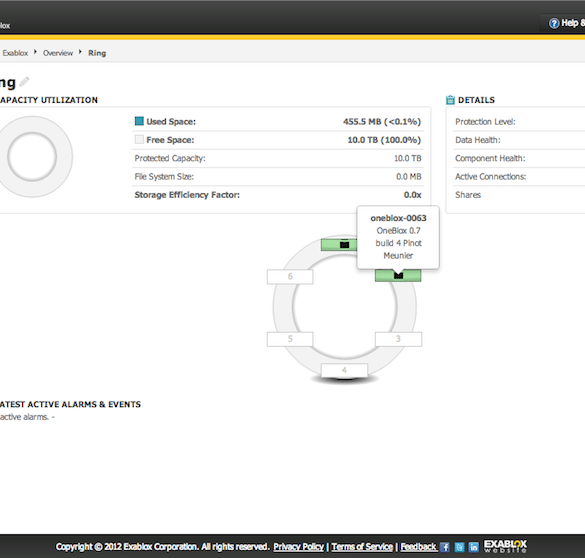Click the Shares label in Details

(x=468, y=195)
